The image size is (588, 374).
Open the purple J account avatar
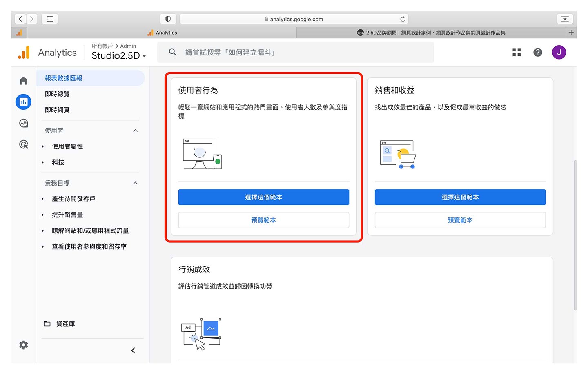point(559,52)
